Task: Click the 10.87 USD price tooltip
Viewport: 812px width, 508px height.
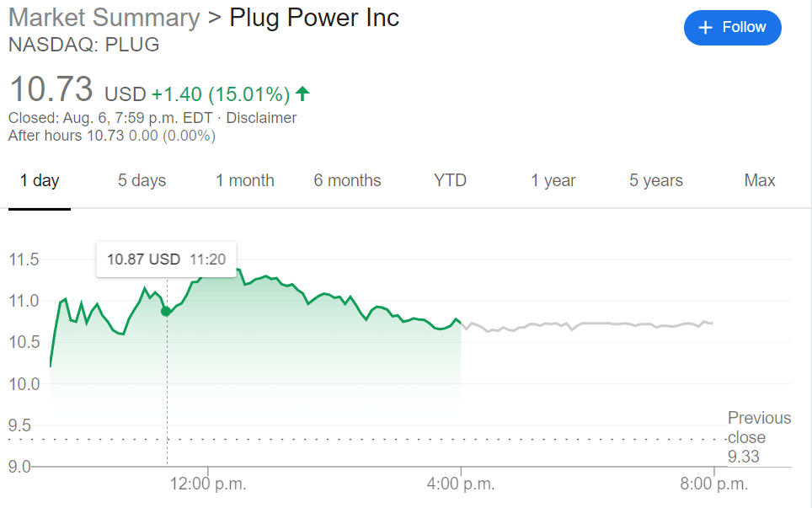Action: click(x=166, y=259)
